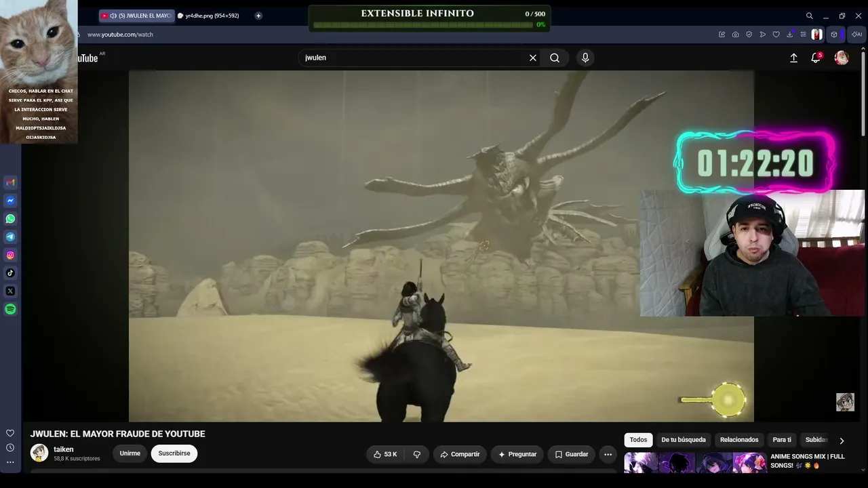This screenshot has height=488, width=868.
Task: Open sidebar history clock icon
Action: pos(10,447)
